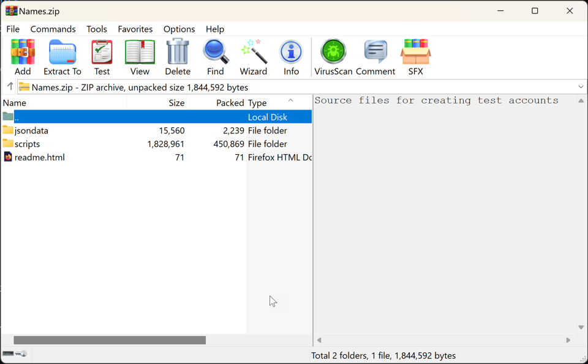Click the SFX toolbar icon
The height and width of the screenshot is (364, 588).
(x=415, y=57)
